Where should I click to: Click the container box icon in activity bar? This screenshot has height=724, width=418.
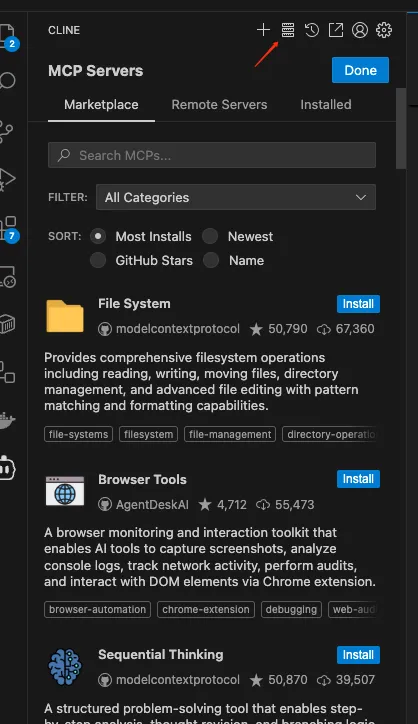[x=7, y=324]
